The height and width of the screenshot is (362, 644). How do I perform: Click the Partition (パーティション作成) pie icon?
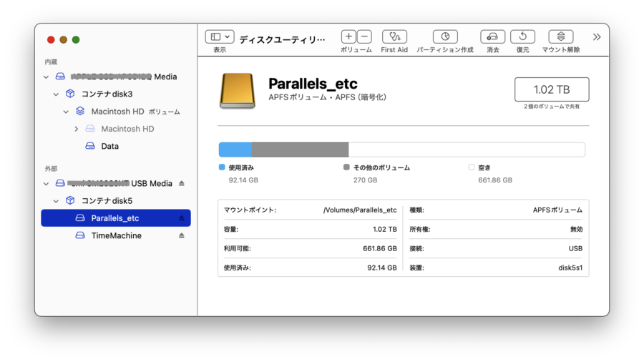pyautogui.click(x=445, y=36)
